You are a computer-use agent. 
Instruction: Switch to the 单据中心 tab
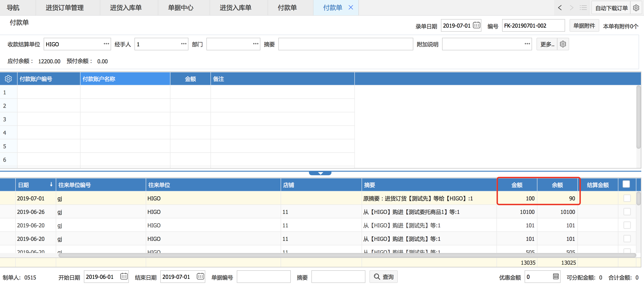181,8
